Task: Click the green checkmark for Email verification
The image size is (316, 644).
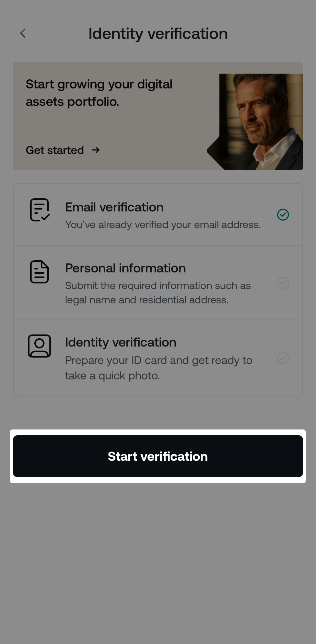Action: [283, 215]
